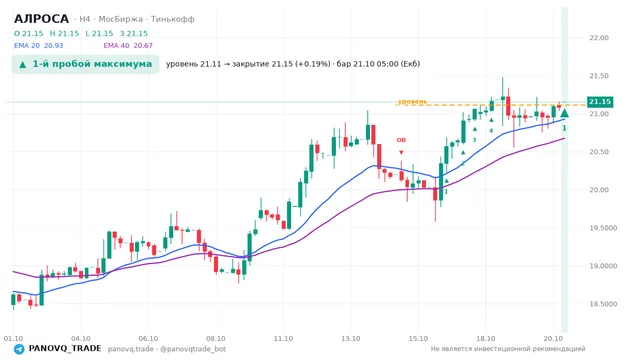Screen dimensions: 640x360
Task: Click the EMA 20 legend label
Action: pos(27,46)
